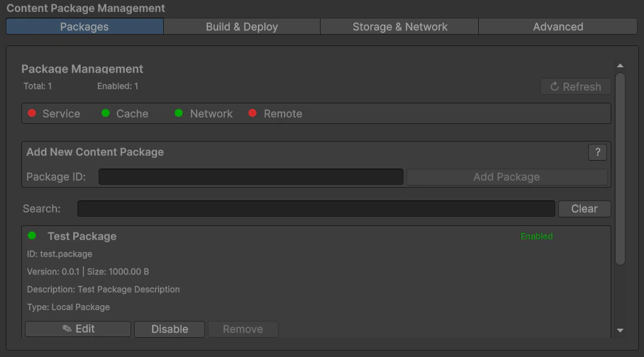
Task: Open the Storage & Network tab
Action: 399,27
